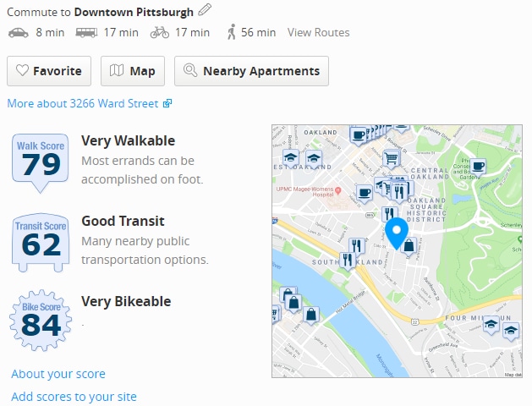Click the blue location pin on map
The height and width of the screenshot is (406, 532).
point(397,233)
